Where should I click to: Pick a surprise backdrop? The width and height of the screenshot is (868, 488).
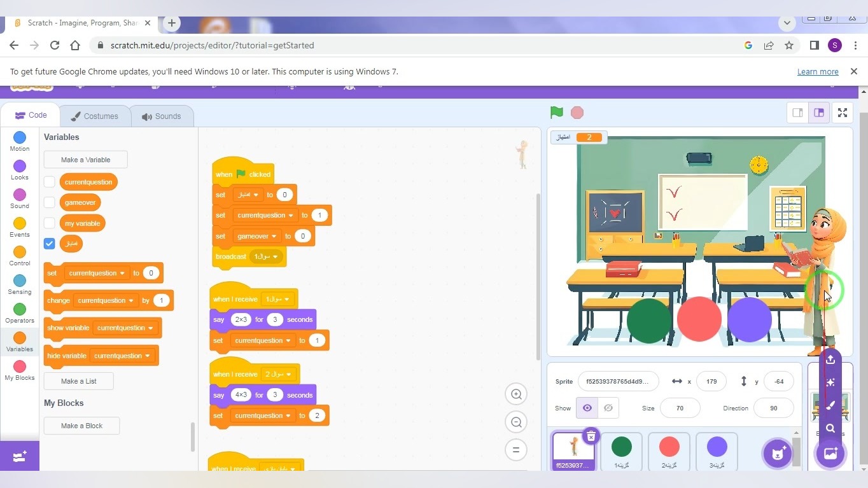pos(830,382)
